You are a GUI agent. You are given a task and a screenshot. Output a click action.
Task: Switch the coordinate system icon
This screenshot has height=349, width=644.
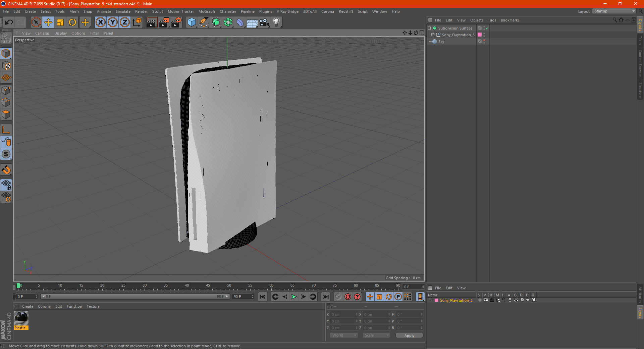[x=137, y=22]
